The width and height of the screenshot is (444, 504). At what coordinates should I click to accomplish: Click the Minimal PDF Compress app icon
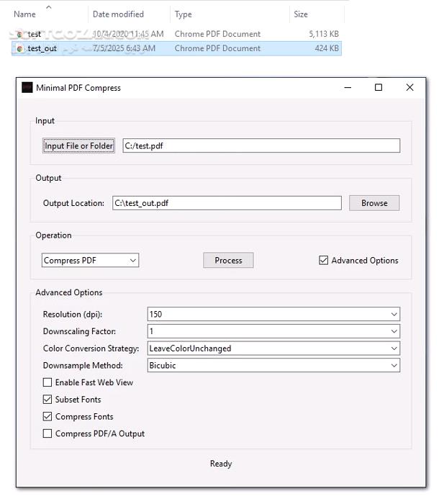(x=27, y=88)
